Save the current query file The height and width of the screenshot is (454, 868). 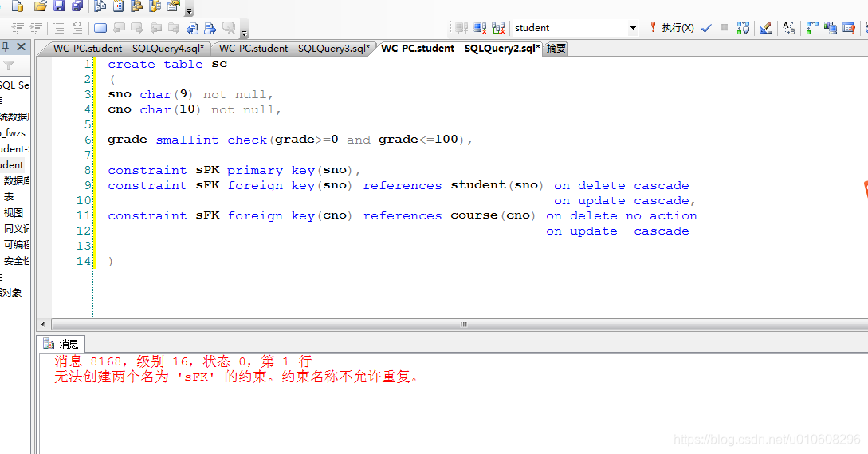(59, 6)
